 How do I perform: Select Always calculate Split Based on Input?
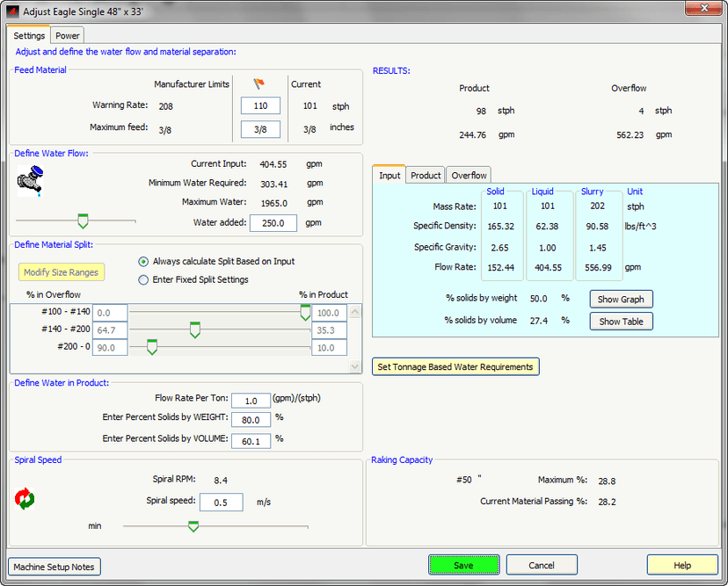coord(144,262)
